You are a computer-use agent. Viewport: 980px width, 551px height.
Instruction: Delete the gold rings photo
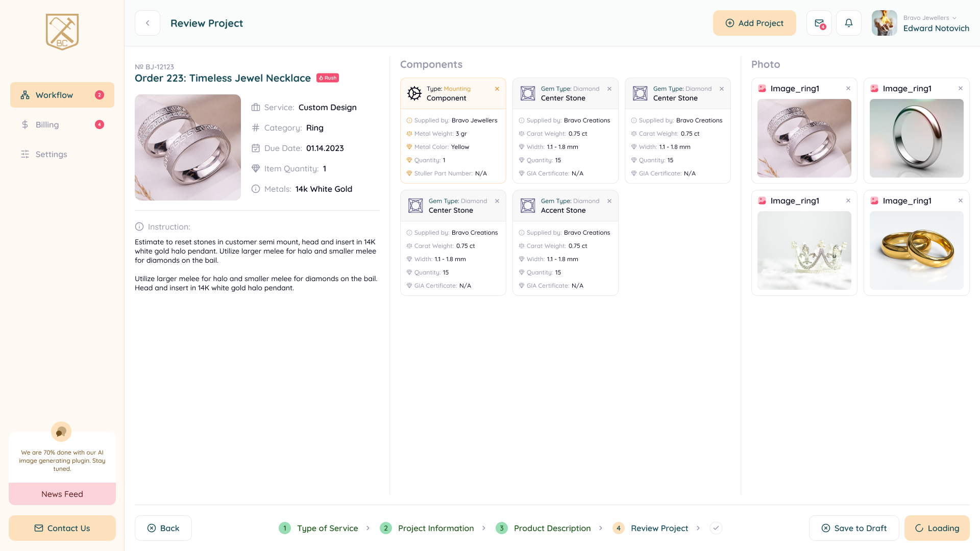tap(960, 201)
